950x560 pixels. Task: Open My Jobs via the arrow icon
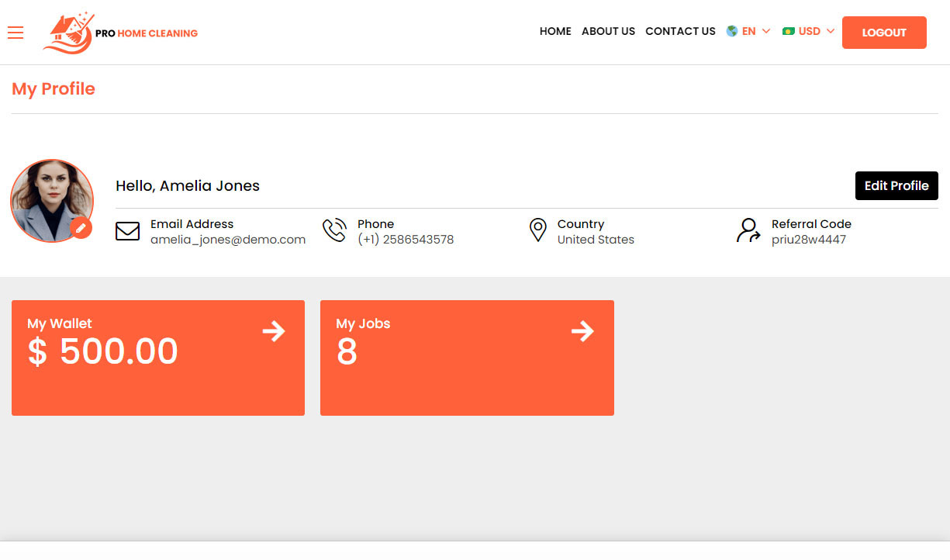coord(582,331)
